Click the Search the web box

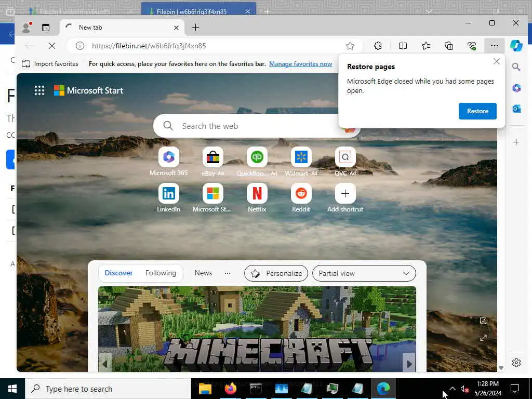(x=256, y=126)
